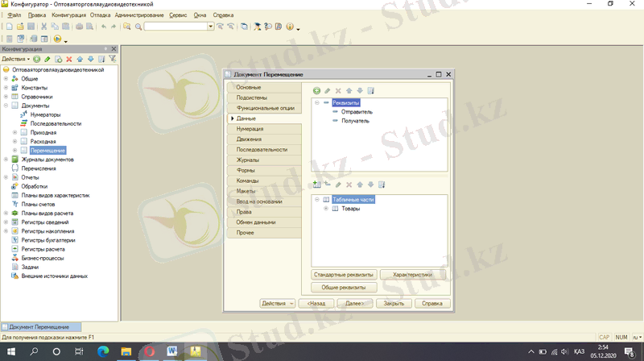Image resolution: width=644 pixels, height=361 pixels.
Task: Expand the Товары tabular section node
Action: pos(325,209)
